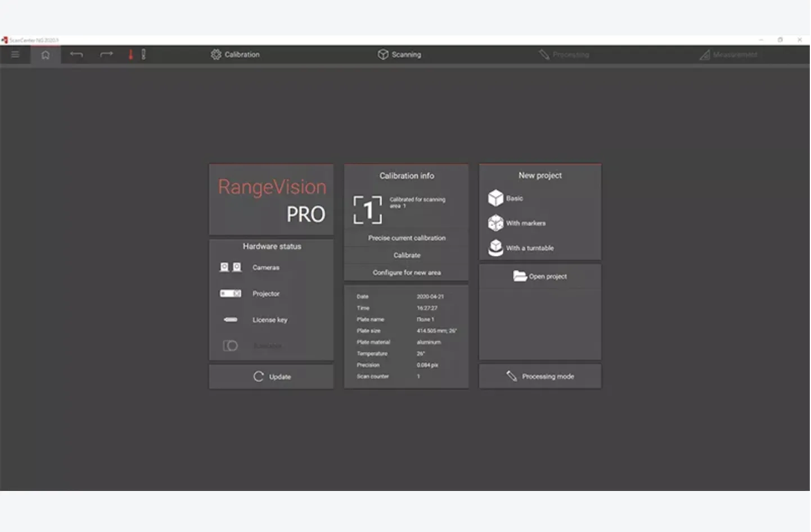The width and height of the screenshot is (811, 532).
Task: Click the redo arrow icon
Action: [x=106, y=55]
